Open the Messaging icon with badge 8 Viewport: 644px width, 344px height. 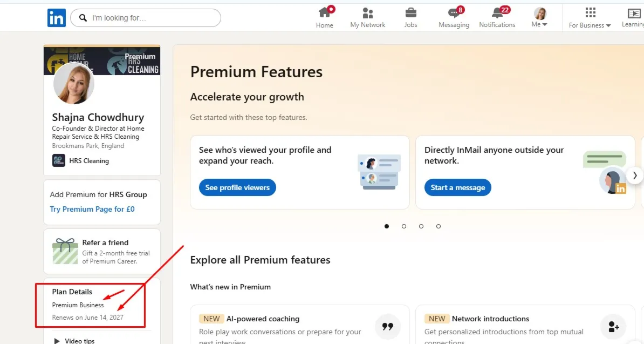click(454, 13)
